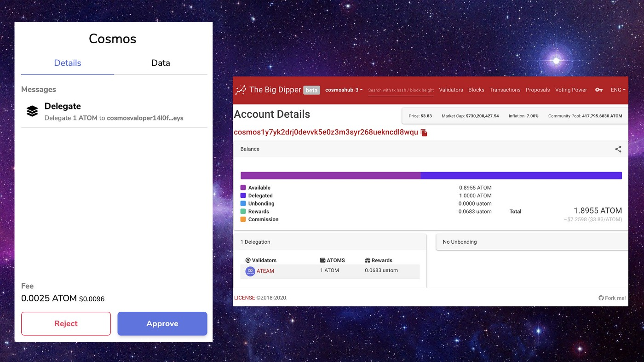The image size is (644, 362).
Task: Click the Account Details heading
Action: click(x=272, y=115)
